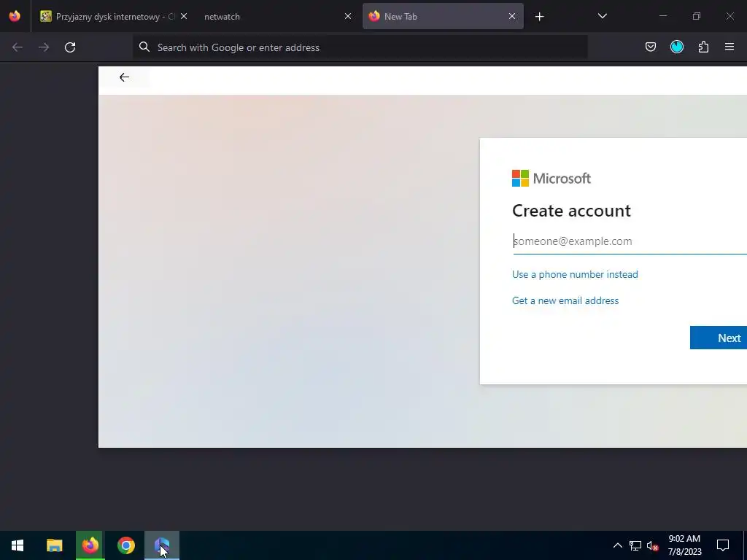Open the clock showing 9:02 AM
747x560 pixels.
point(684,545)
